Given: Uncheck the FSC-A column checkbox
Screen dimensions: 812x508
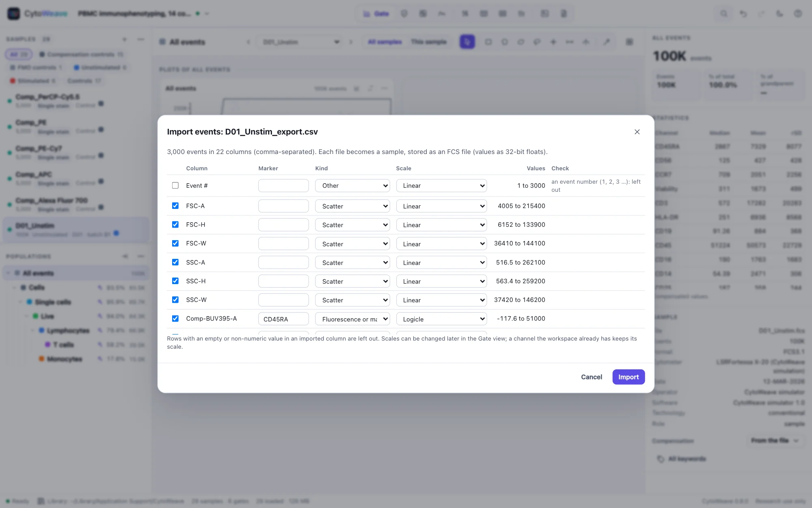Looking at the screenshot, I should pos(175,206).
